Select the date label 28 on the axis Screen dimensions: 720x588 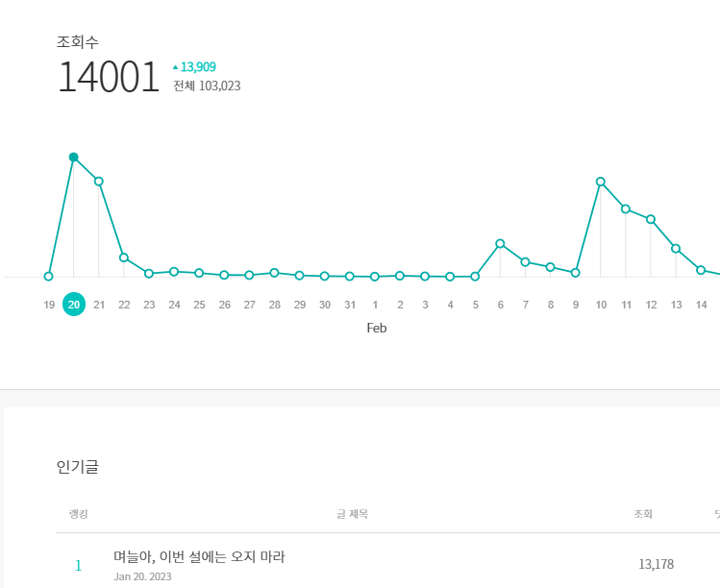(x=275, y=305)
